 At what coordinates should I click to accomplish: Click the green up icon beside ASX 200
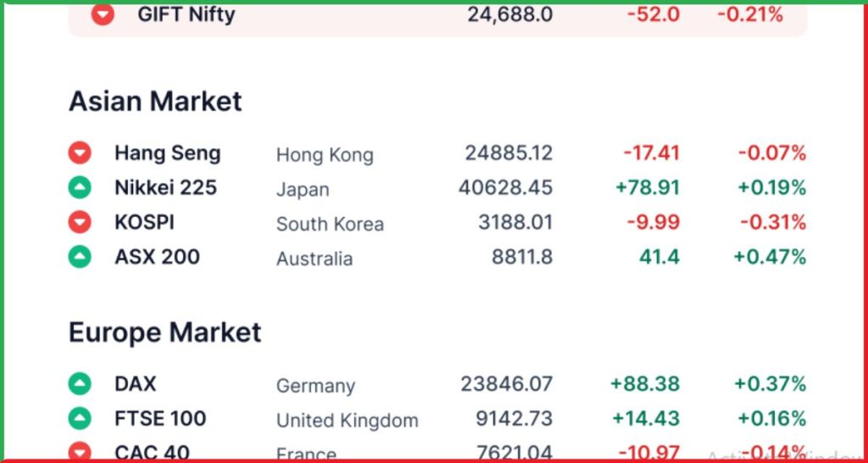pyautogui.click(x=80, y=257)
